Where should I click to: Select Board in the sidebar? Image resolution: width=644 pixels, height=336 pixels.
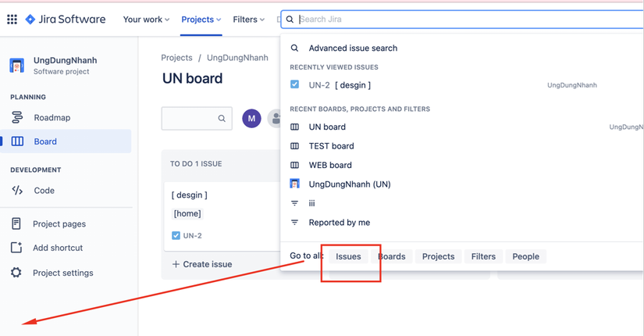45,141
